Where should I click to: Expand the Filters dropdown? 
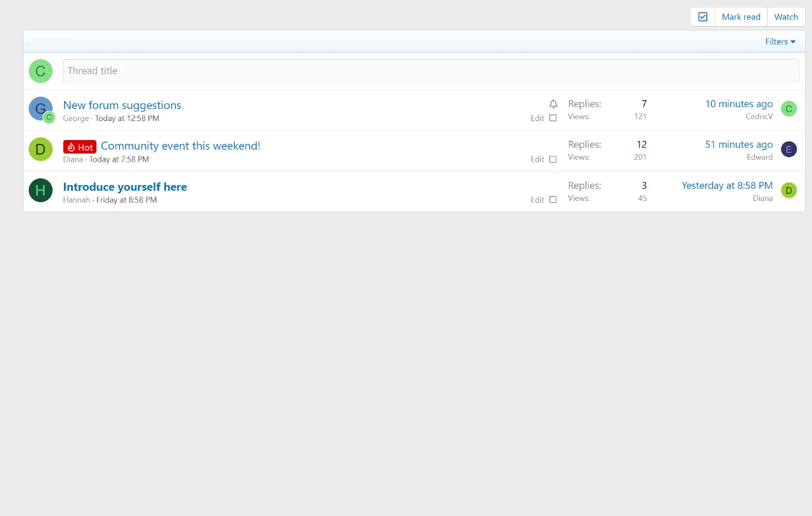pos(780,42)
